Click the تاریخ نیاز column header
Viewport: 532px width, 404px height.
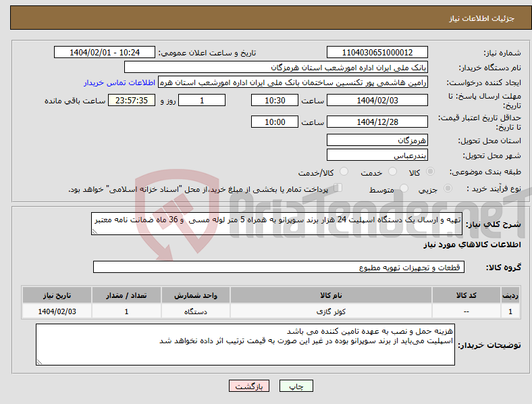coord(57,295)
